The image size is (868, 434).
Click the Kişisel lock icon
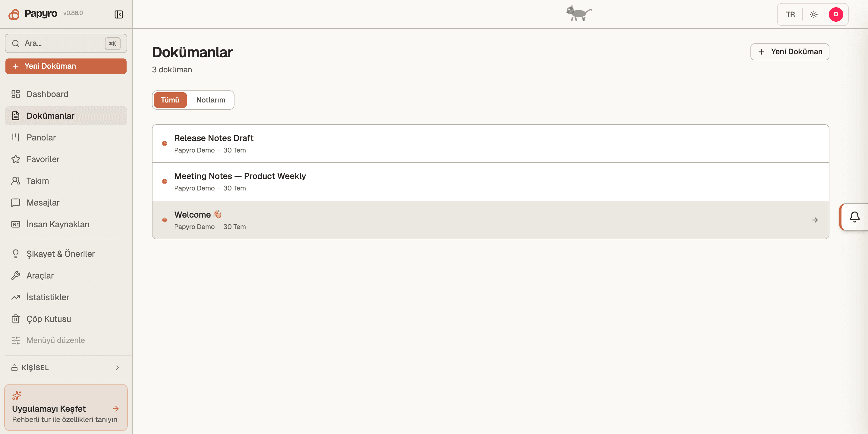tap(14, 368)
